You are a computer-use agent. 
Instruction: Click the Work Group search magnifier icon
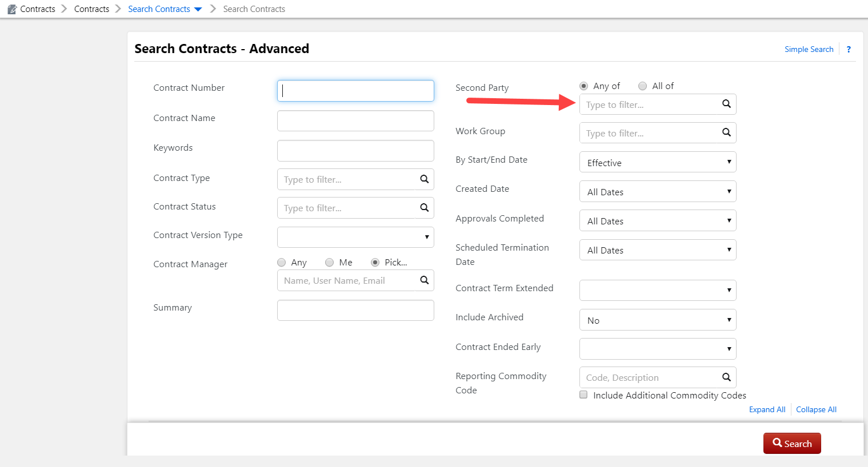726,132
